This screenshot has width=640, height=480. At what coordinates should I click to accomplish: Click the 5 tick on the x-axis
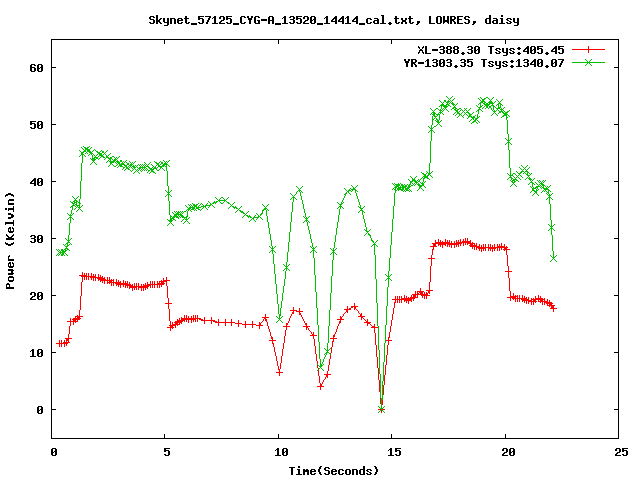[166, 451]
